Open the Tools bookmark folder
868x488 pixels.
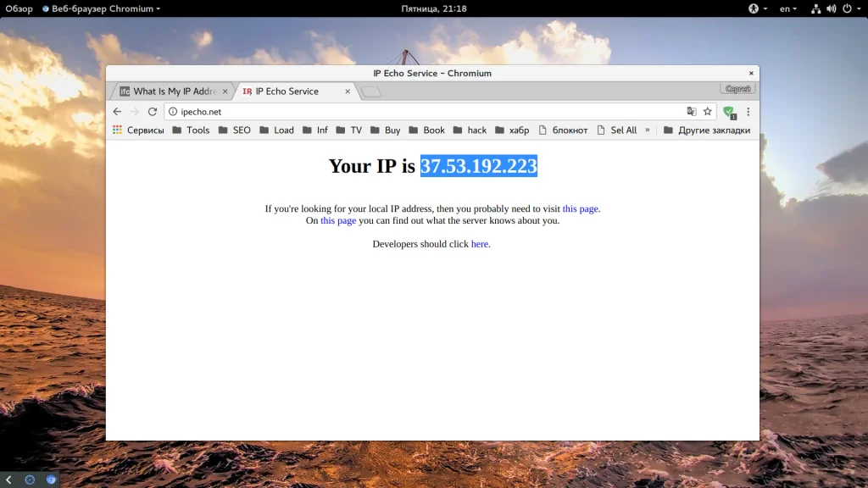[191, 130]
